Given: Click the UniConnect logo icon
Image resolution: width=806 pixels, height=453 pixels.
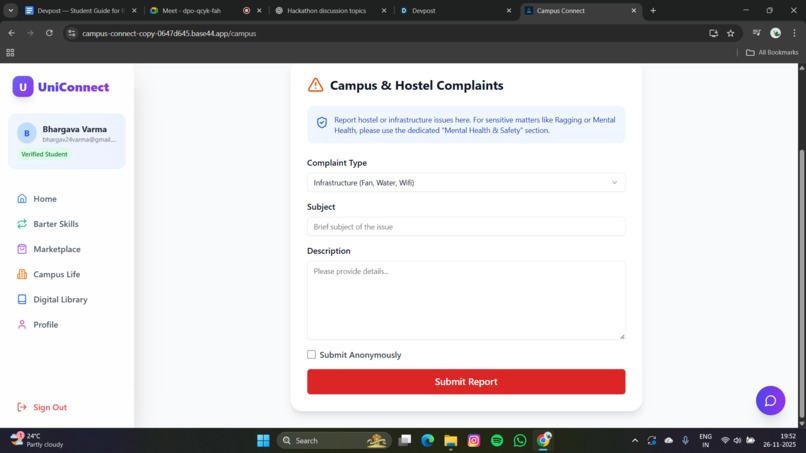Looking at the screenshot, I should [23, 87].
